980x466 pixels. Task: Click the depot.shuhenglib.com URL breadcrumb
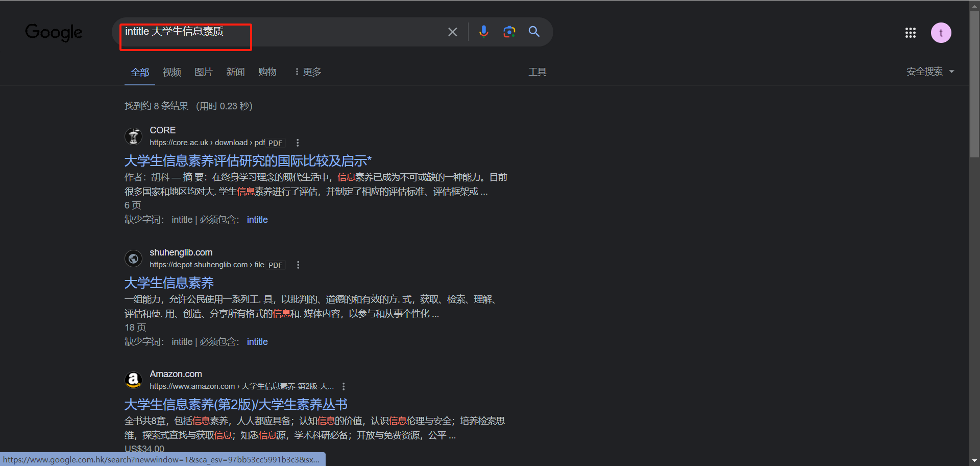click(x=207, y=265)
